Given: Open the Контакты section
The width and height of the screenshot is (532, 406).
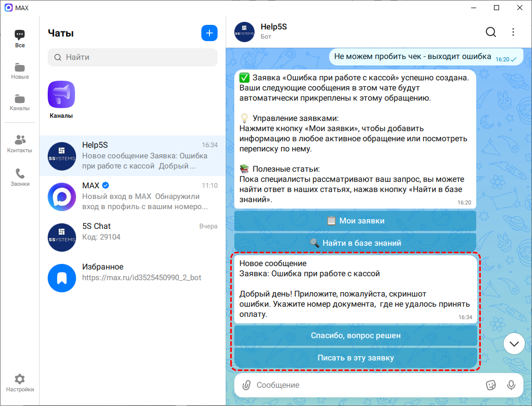Looking at the screenshot, I should (x=20, y=144).
